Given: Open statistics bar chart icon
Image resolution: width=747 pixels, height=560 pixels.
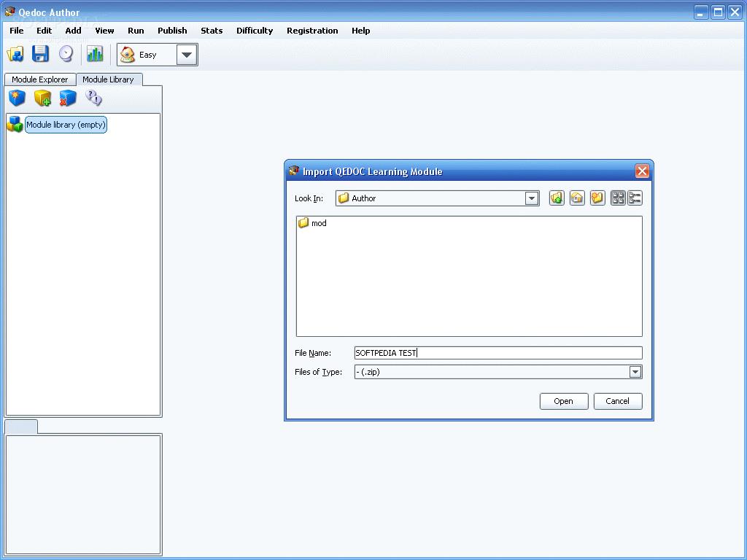Looking at the screenshot, I should (95, 54).
